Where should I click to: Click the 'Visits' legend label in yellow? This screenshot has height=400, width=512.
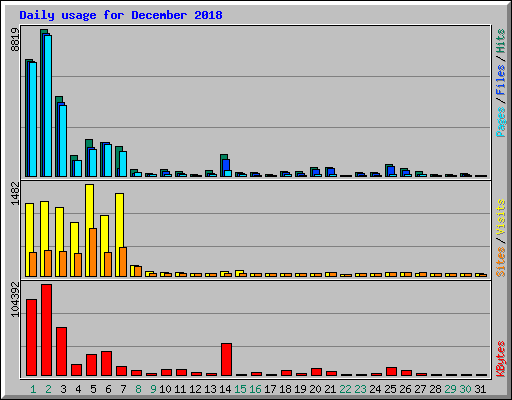click(500, 217)
